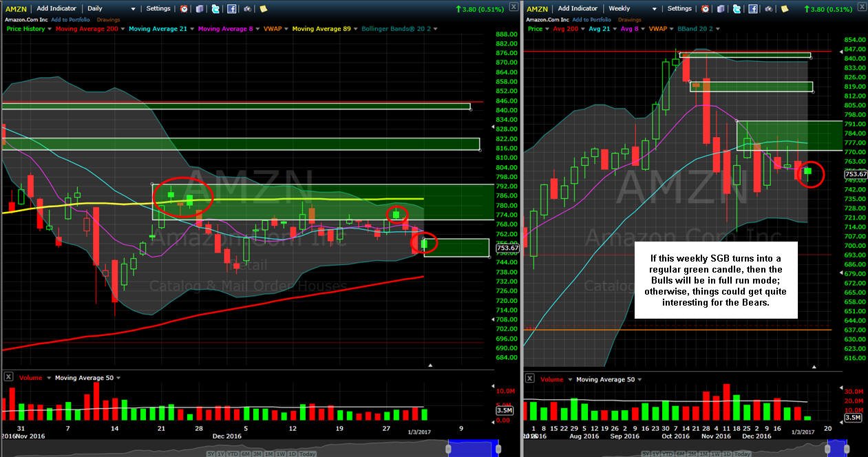Grab right handle of Daily range slider
Image resolution: width=868 pixels, height=457 pixels.
click(x=498, y=449)
